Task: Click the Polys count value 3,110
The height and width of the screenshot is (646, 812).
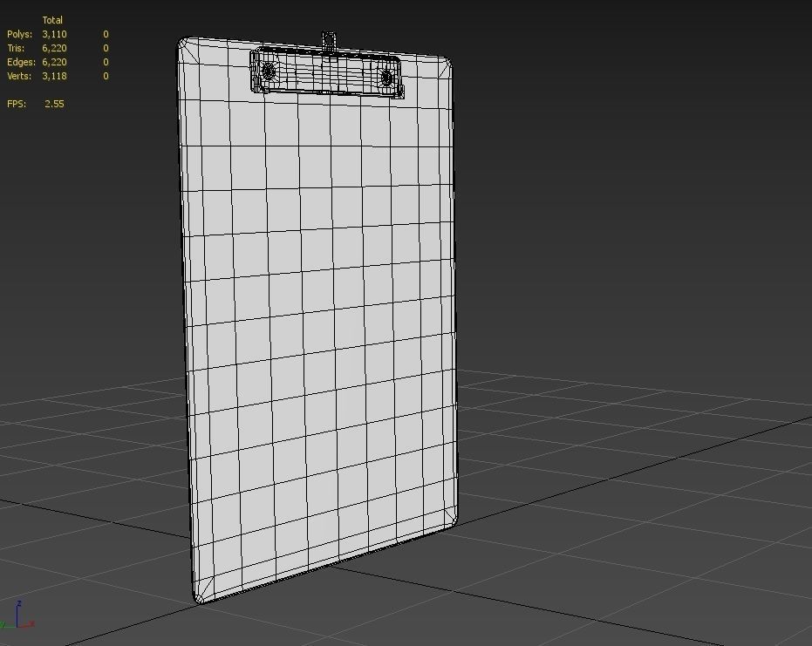Action: [54, 34]
